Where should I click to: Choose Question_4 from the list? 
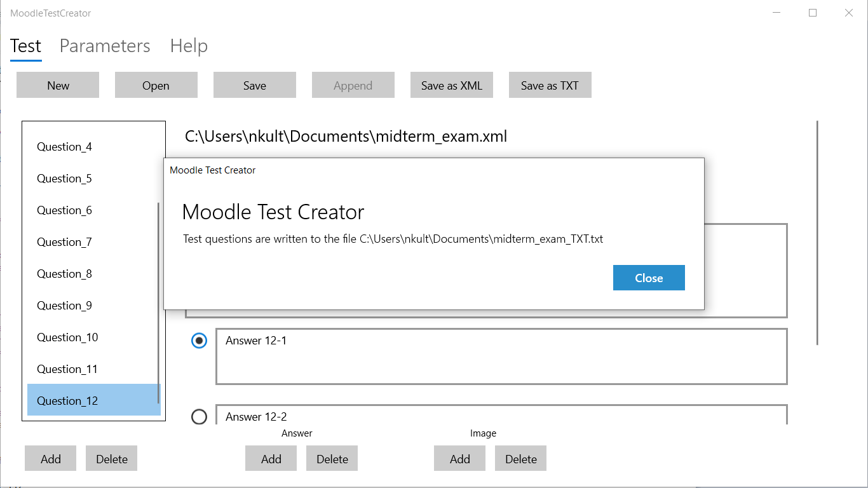[64, 147]
